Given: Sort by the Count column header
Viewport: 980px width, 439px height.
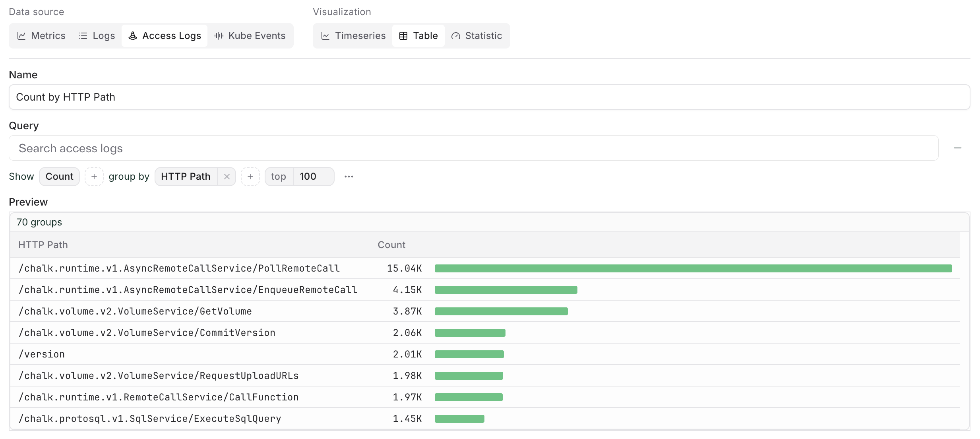Looking at the screenshot, I should (391, 245).
